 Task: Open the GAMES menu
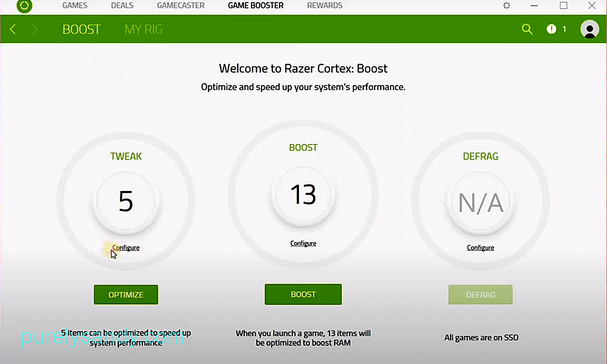click(75, 6)
